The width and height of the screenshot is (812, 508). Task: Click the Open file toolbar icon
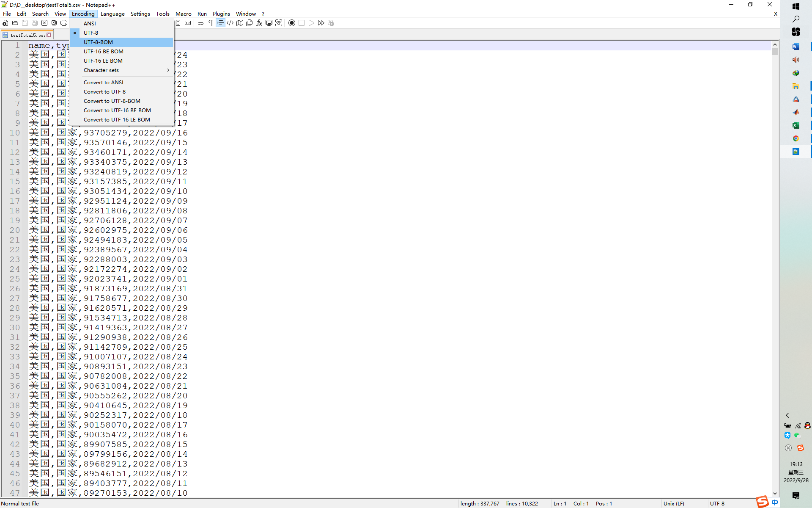point(15,23)
